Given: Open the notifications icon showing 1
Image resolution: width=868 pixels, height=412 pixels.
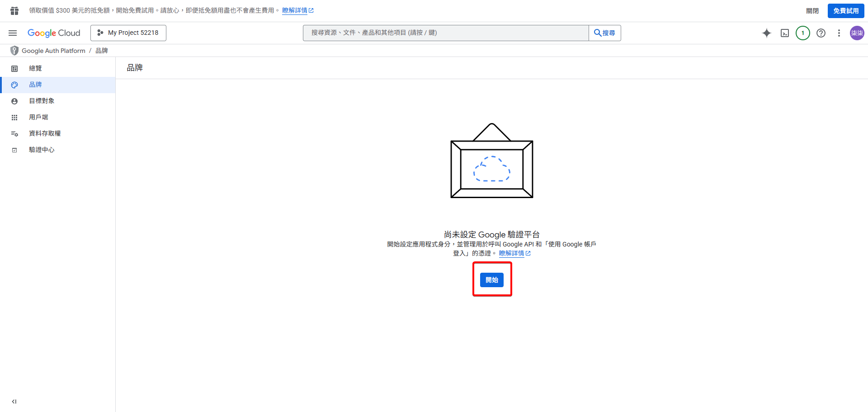Looking at the screenshot, I should [802, 33].
